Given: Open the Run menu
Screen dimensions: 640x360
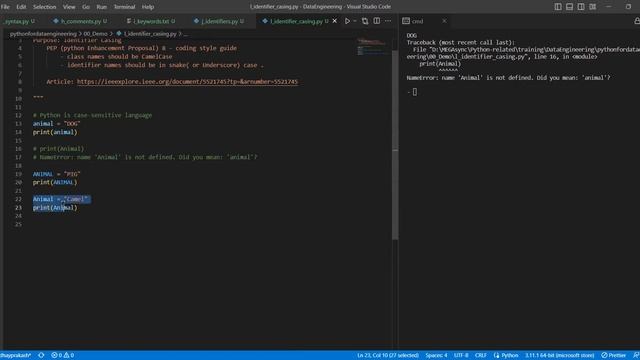Looking at the screenshot, I should [x=102, y=7].
